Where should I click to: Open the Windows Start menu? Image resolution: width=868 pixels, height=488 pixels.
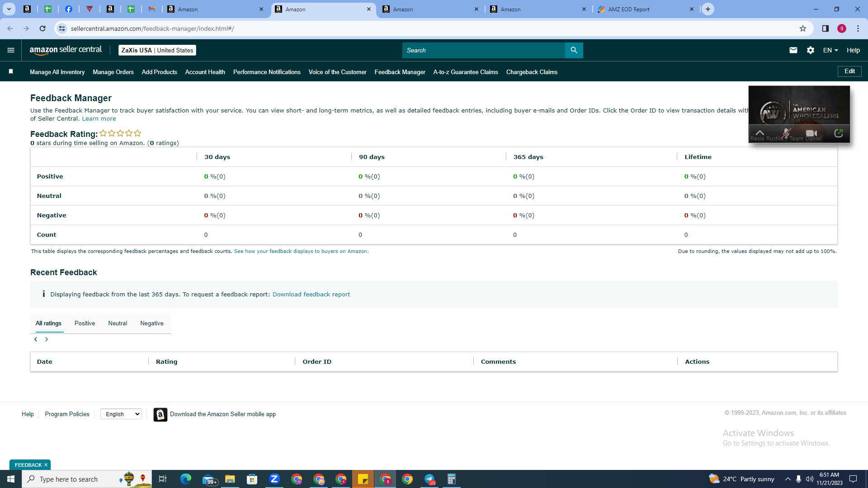click(11, 479)
